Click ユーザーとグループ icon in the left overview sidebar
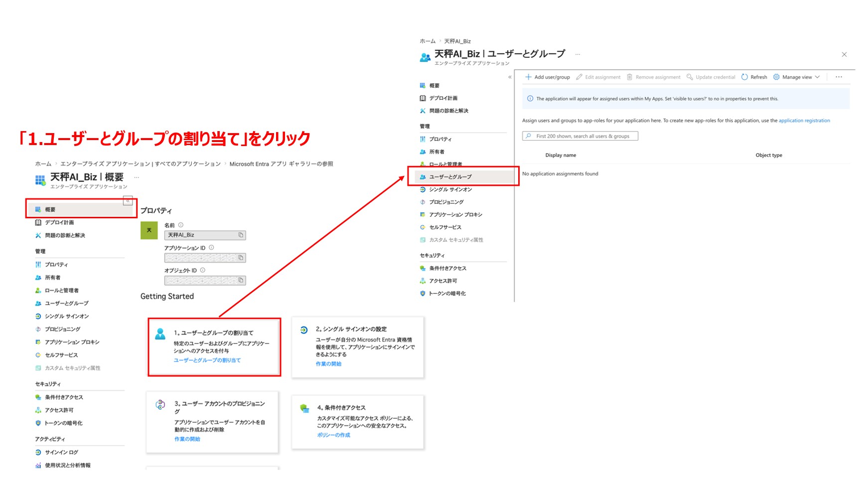 tap(38, 304)
